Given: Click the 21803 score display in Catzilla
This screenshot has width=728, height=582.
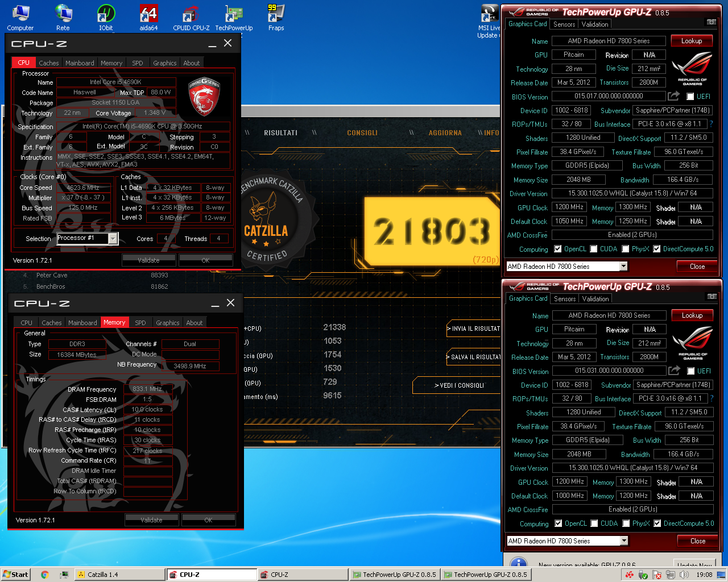Looking at the screenshot, I should click(x=432, y=231).
